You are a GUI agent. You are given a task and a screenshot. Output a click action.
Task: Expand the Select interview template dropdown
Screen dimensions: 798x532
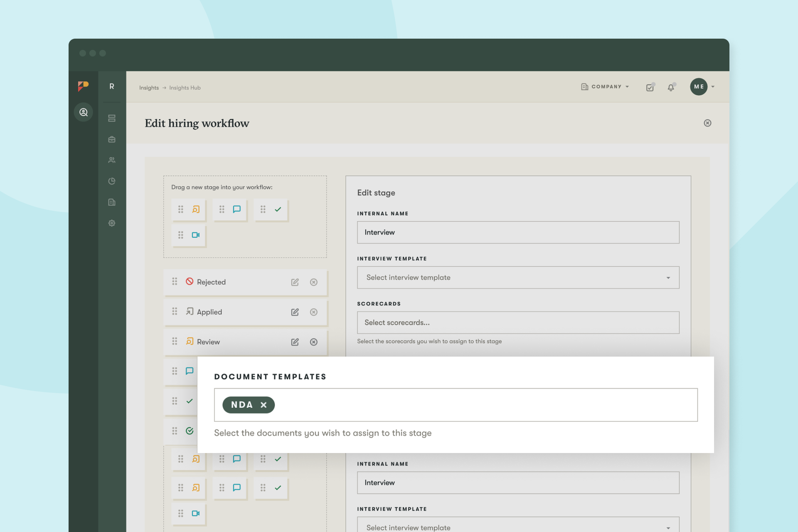[518, 278]
